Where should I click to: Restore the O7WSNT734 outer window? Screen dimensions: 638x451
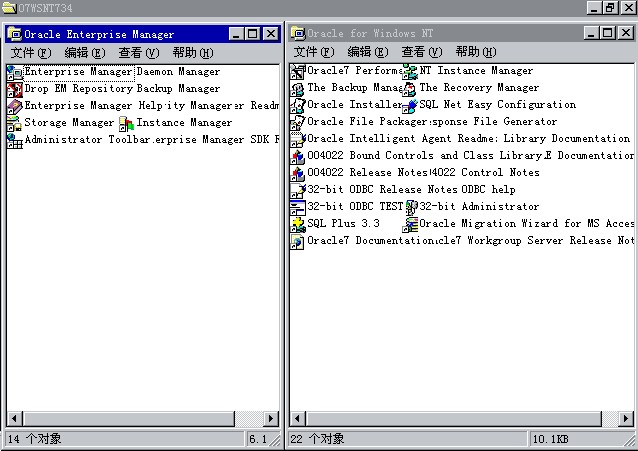pyautogui.click(x=610, y=7)
